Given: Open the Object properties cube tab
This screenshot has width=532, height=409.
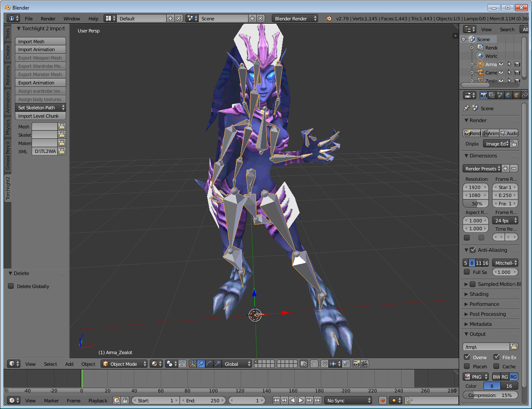Looking at the screenshot, I should pyautogui.click(x=517, y=95).
